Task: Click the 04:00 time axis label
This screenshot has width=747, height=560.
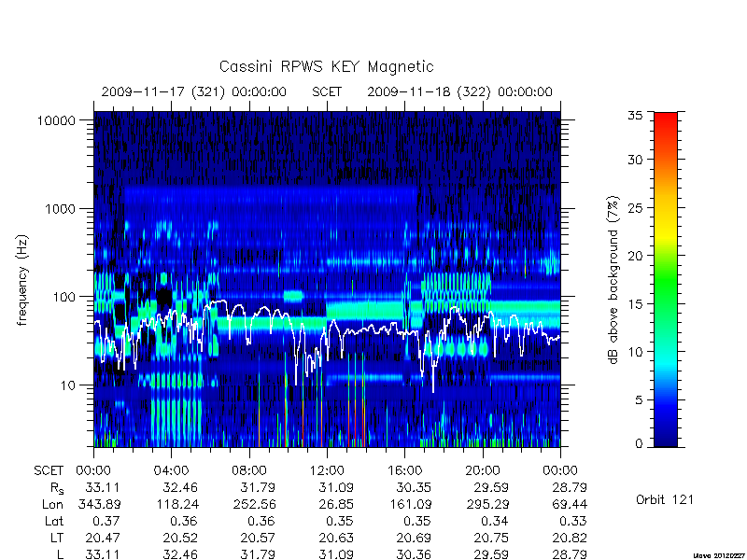Action: point(171,471)
